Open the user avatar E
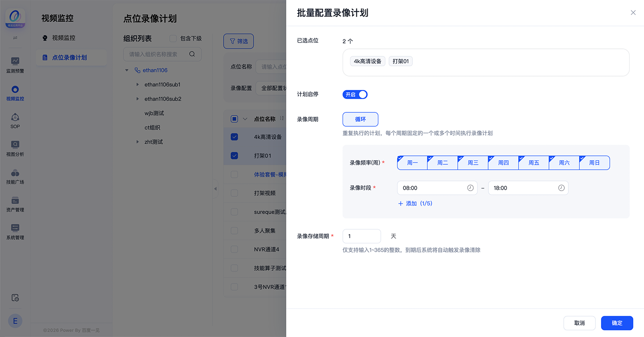Screen dimensions: 644x337 (x=15, y=321)
